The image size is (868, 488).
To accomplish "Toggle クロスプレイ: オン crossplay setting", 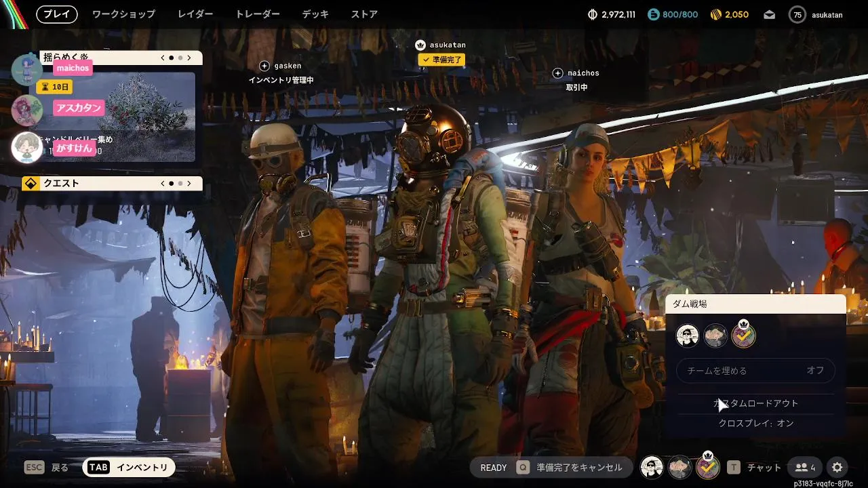I will tap(755, 423).
